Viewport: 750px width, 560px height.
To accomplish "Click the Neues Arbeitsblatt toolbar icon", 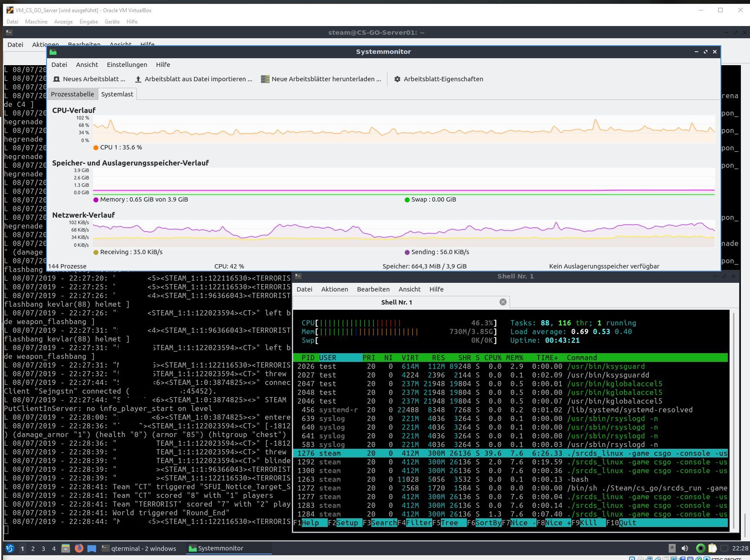I will pyautogui.click(x=56, y=79).
